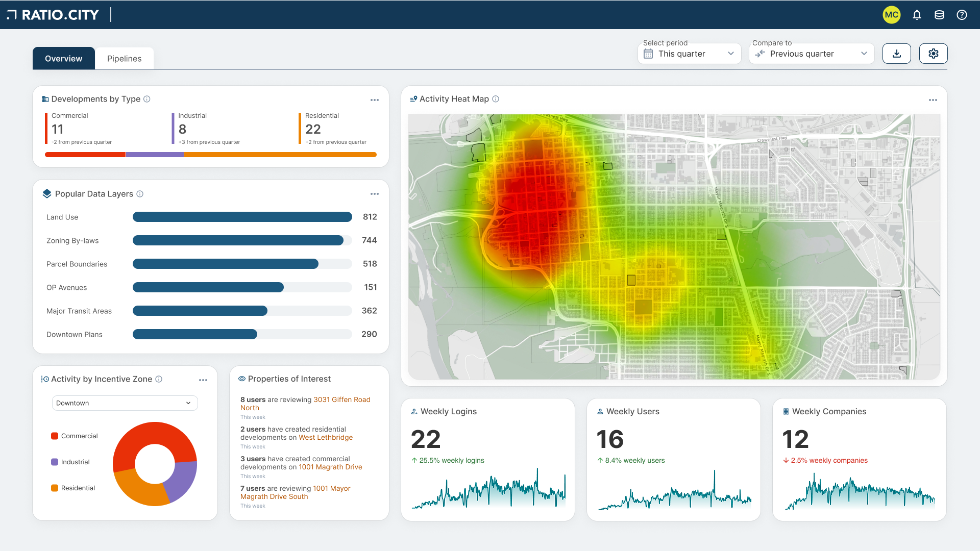Toggle Industrial legend in donut chart
The image size is (980, 551).
pos(70,462)
